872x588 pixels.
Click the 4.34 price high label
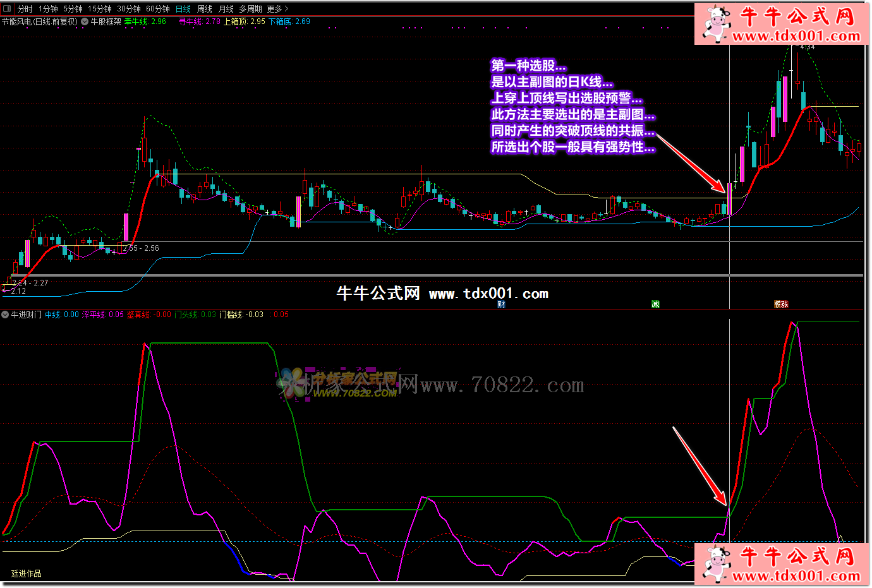click(x=807, y=47)
